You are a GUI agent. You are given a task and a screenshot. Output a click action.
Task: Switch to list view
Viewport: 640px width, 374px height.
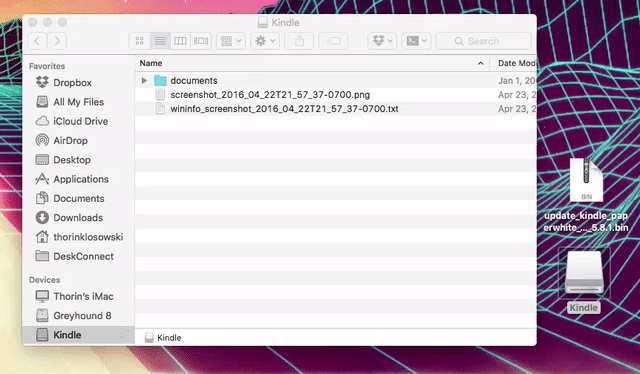pyautogui.click(x=160, y=41)
